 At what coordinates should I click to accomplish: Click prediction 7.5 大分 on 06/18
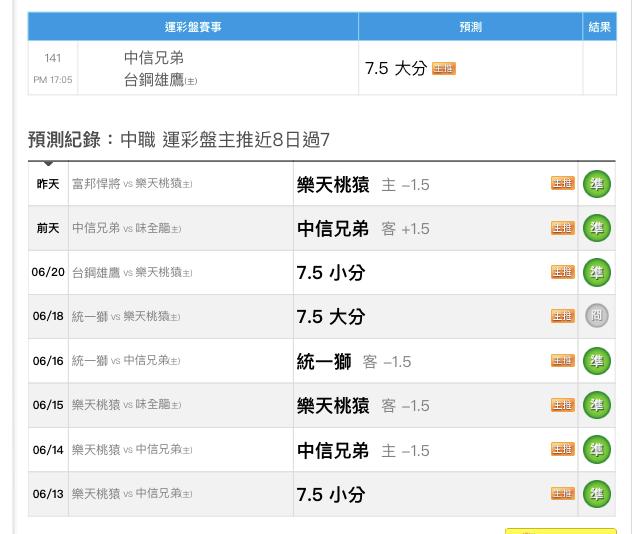click(x=331, y=317)
